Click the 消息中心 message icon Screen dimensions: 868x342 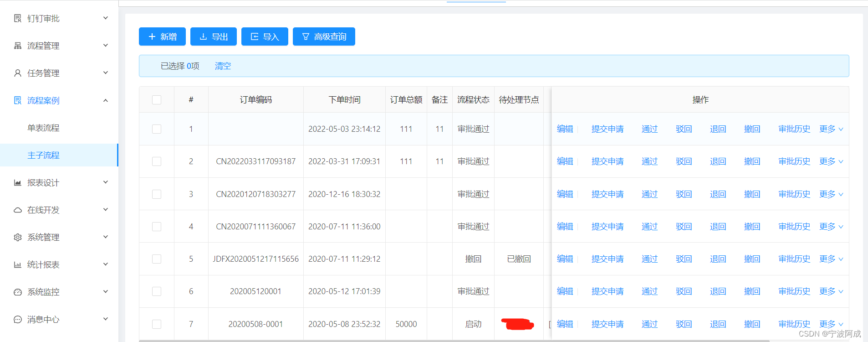pyautogui.click(x=18, y=319)
